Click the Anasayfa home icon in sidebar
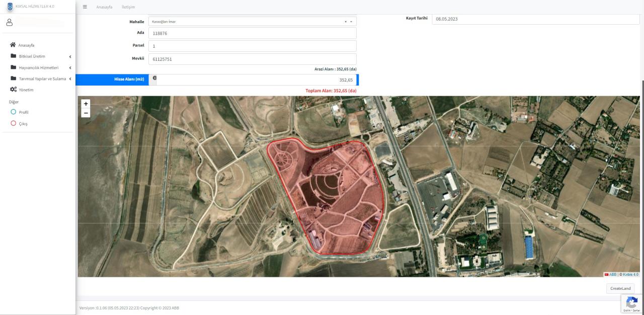This screenshot has width=644, height=315. [12, 45]
